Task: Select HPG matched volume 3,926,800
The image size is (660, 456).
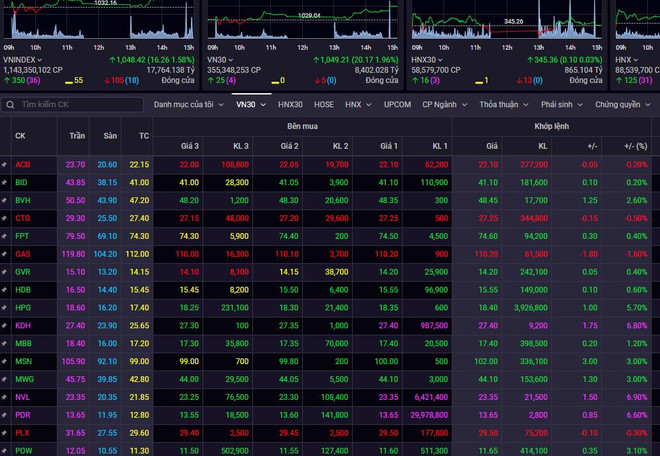Action: click(530, 308)
